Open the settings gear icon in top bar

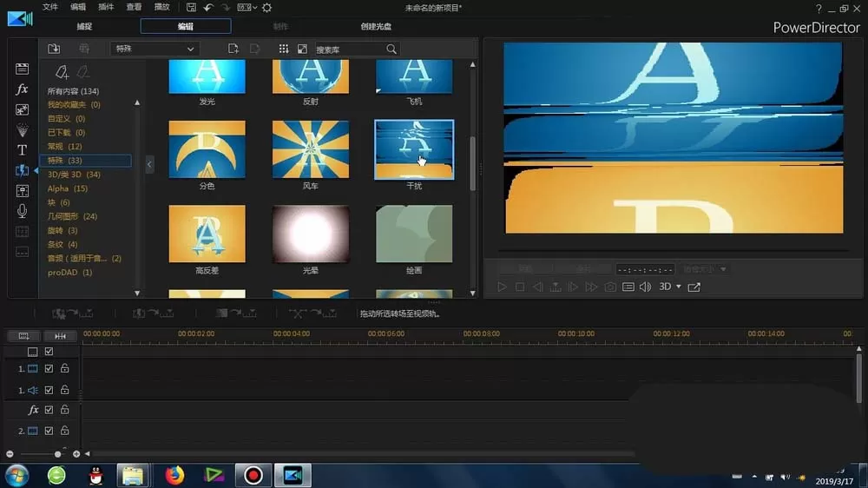tap(266, 8)
